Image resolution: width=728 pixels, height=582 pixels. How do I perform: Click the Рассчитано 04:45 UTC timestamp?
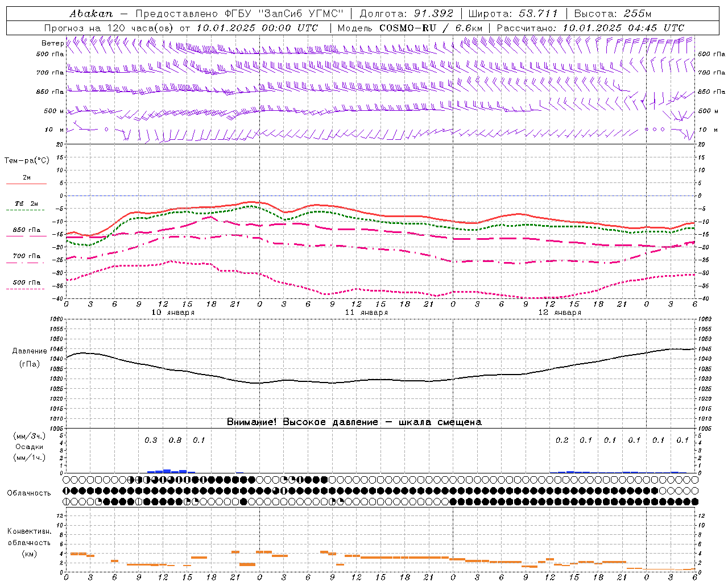click(590, 28)
